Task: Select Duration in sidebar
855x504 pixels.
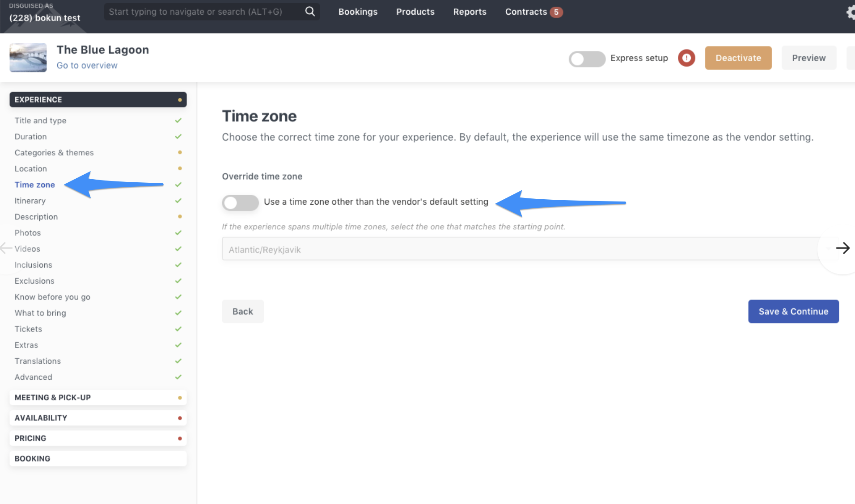Action: pyautogui.click(x=30, y=137)
